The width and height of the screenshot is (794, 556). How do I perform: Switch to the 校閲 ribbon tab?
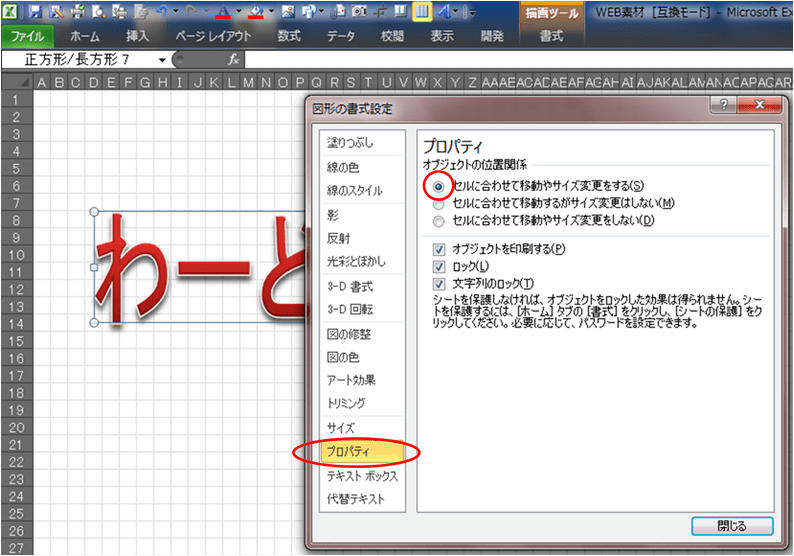tap(392, 36)
